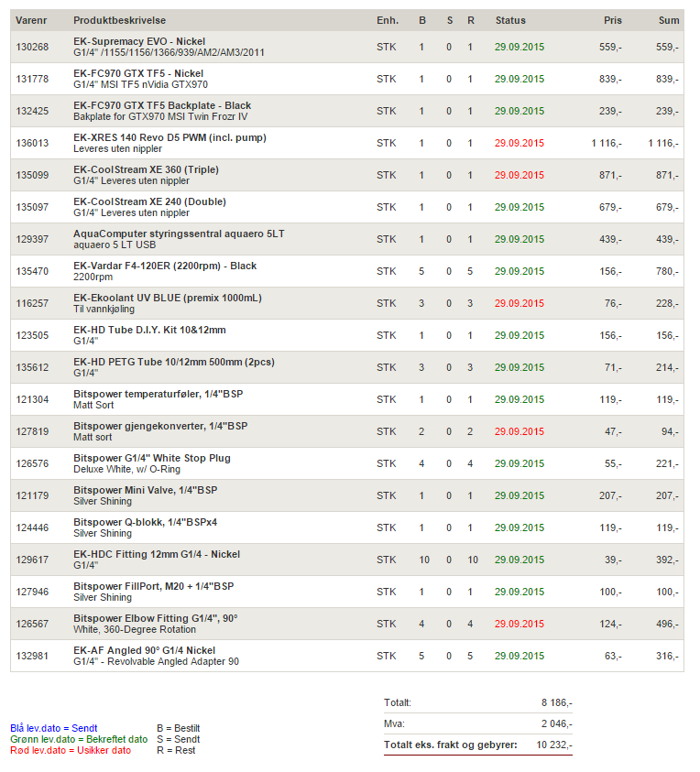Click legend Grønn lev.dato = Bekreftet dato
The height and width of the screenshot is (772, 700).
(x=79, y=739)
